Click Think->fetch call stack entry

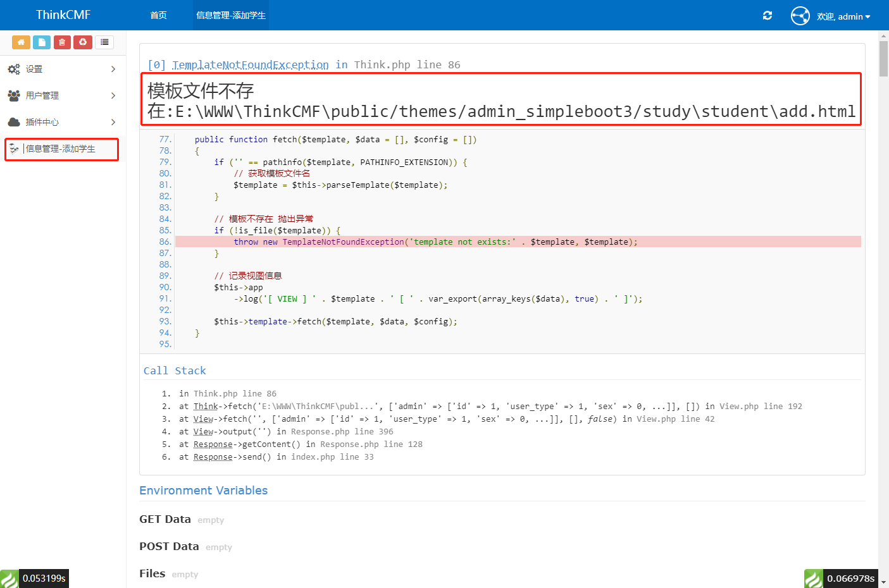(x=490, y=406)
